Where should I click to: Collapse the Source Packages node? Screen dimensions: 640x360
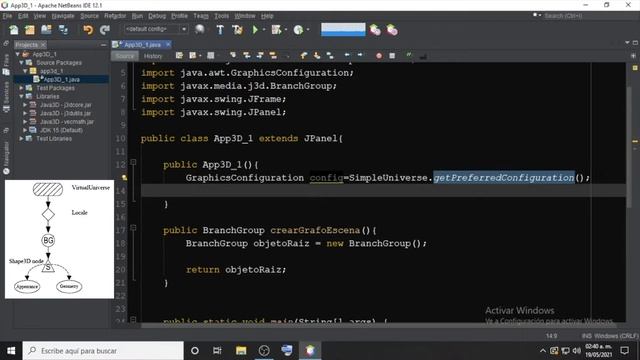coord(21,62)
